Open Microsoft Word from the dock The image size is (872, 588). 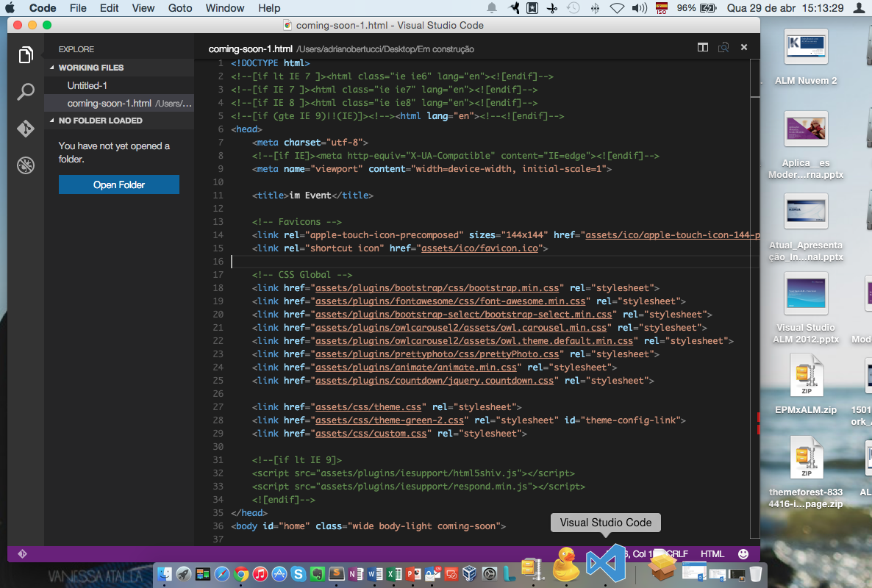(x=375, y=574)
